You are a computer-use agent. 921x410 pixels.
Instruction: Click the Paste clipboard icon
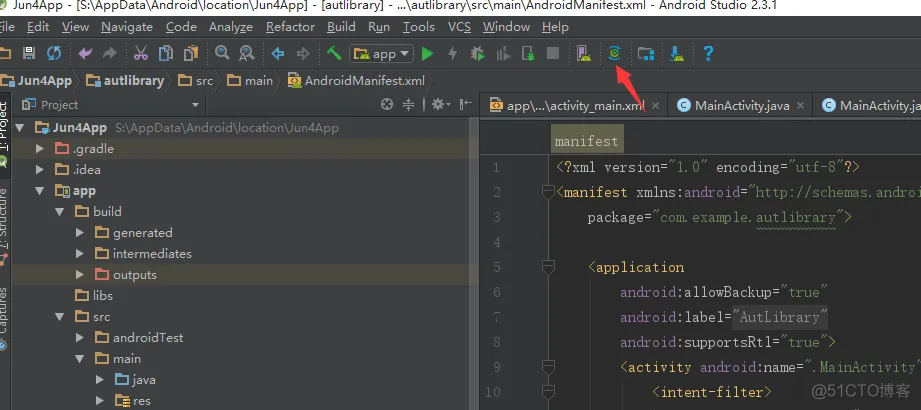pyautogui.click(x=191, y=54)
